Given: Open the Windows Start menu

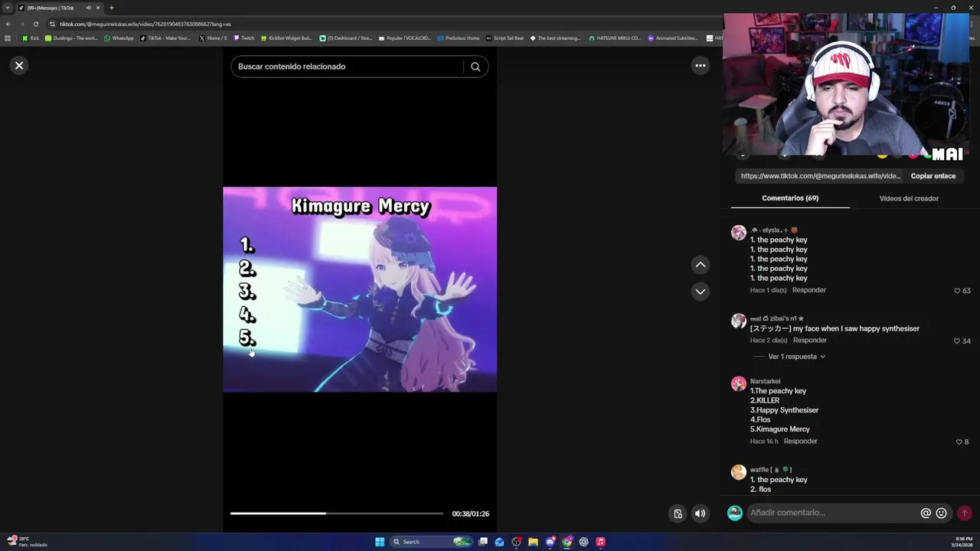Looking at the screenshot, I should point(379,542).
